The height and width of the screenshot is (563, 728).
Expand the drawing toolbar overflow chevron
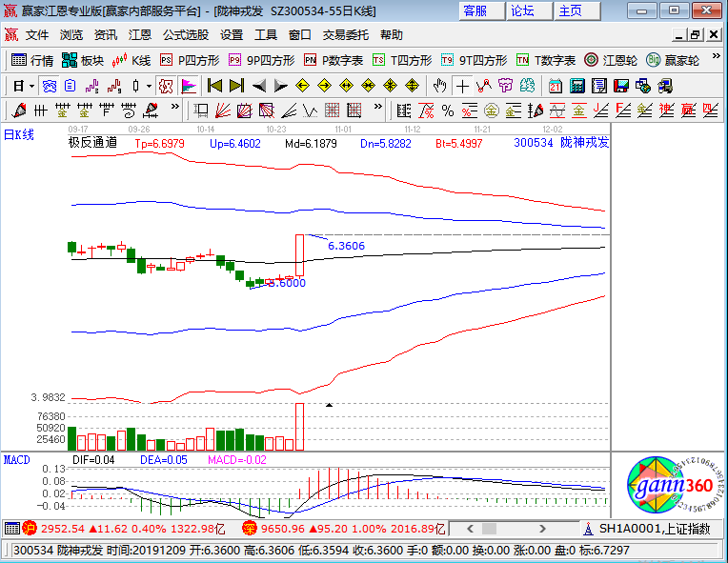[x=174, y=107]
